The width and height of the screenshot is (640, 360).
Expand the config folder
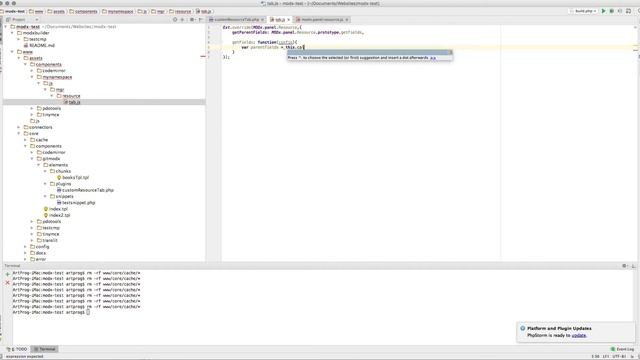point(25,247)
